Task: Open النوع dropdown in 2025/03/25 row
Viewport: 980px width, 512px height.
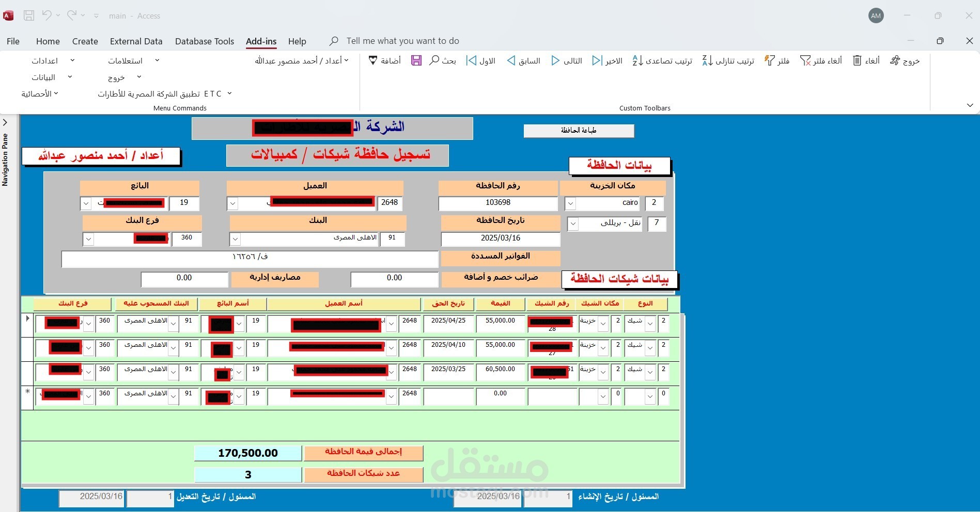Action: (x=650, y=372)
